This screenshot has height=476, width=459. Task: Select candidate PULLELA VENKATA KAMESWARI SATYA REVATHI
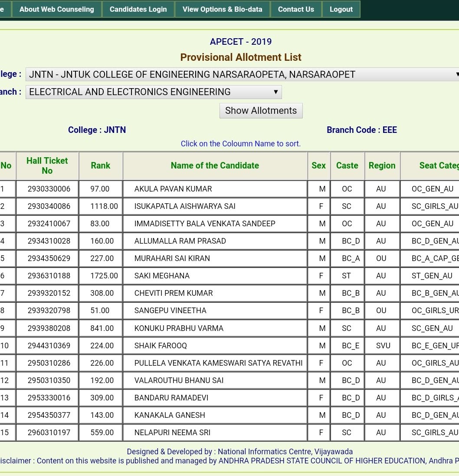219,363
